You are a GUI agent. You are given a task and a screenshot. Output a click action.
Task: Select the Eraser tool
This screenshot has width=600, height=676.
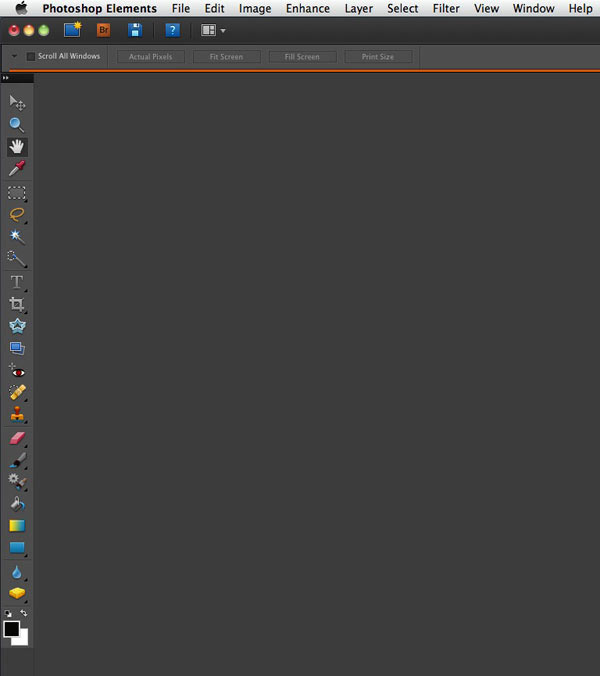click(17, 438)
